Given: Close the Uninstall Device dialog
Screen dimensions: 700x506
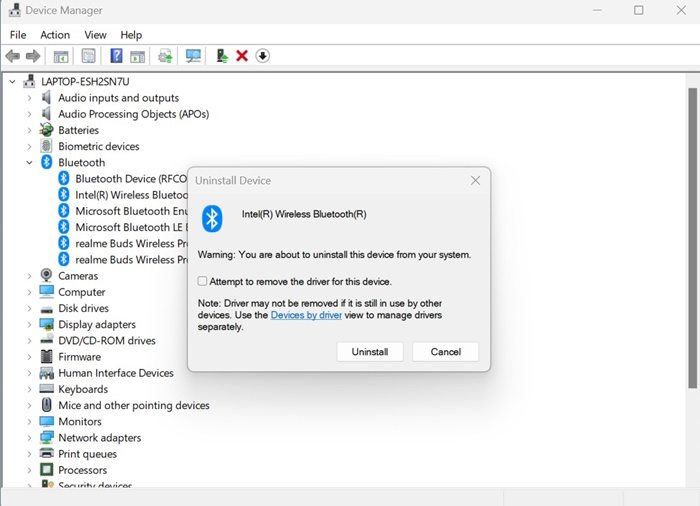Looking at the screenshot, I should pyautogui.click(x=475, y=180).
